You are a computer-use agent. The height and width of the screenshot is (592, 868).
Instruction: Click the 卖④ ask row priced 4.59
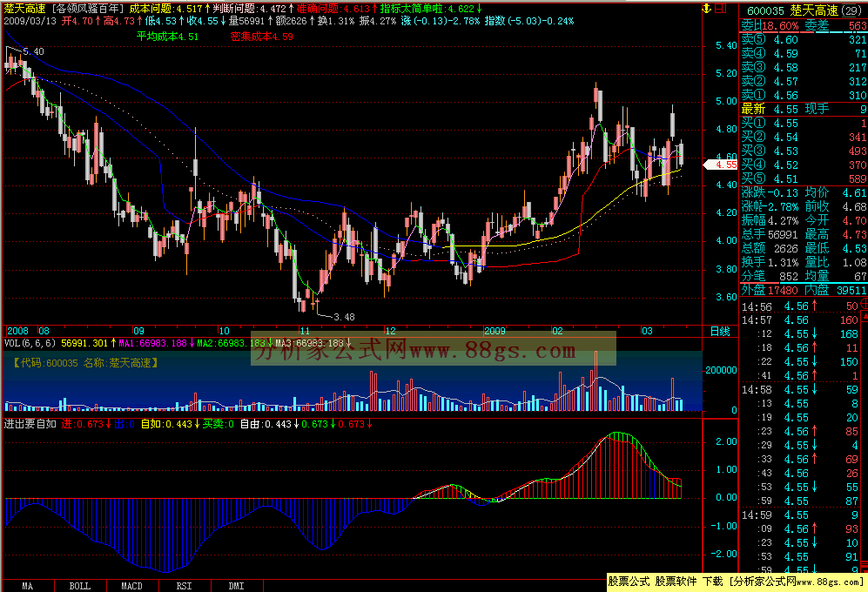point(804,53)
